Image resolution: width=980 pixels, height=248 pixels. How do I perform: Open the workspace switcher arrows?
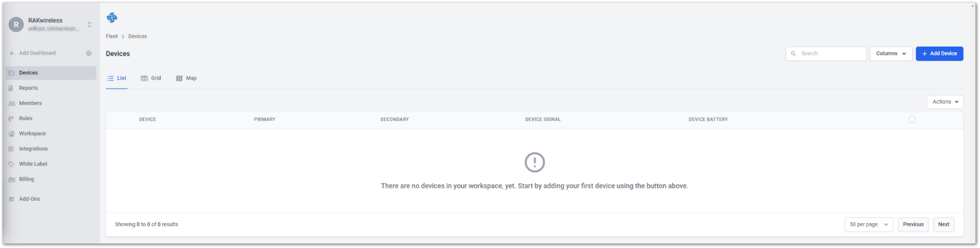click(89, 24)
